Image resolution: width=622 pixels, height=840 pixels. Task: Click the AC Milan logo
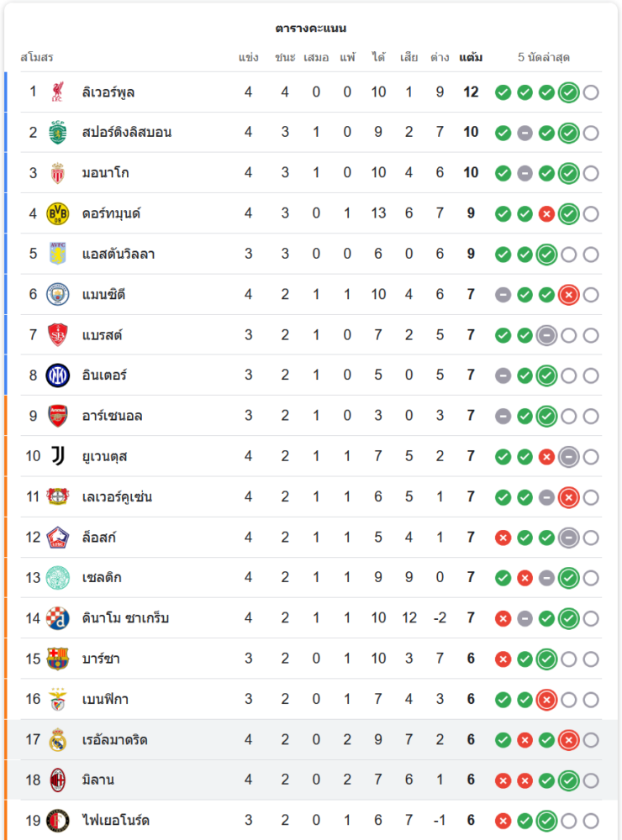(57, 780)
